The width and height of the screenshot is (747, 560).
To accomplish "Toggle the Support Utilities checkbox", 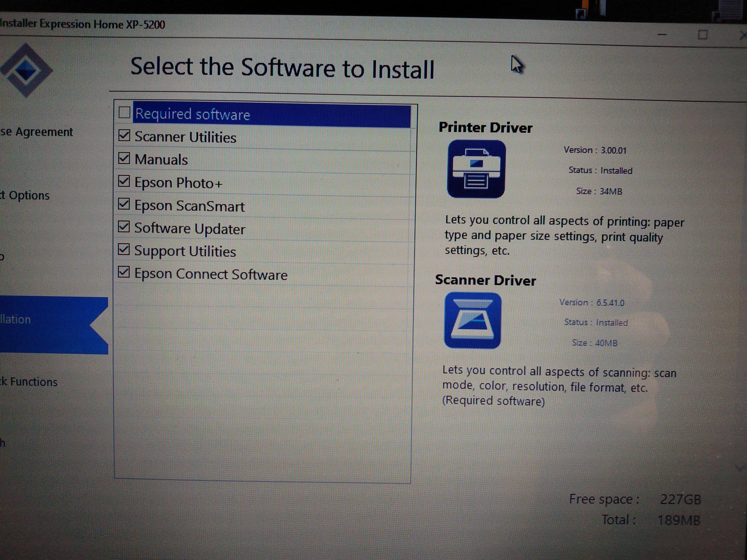I will 124,249.
